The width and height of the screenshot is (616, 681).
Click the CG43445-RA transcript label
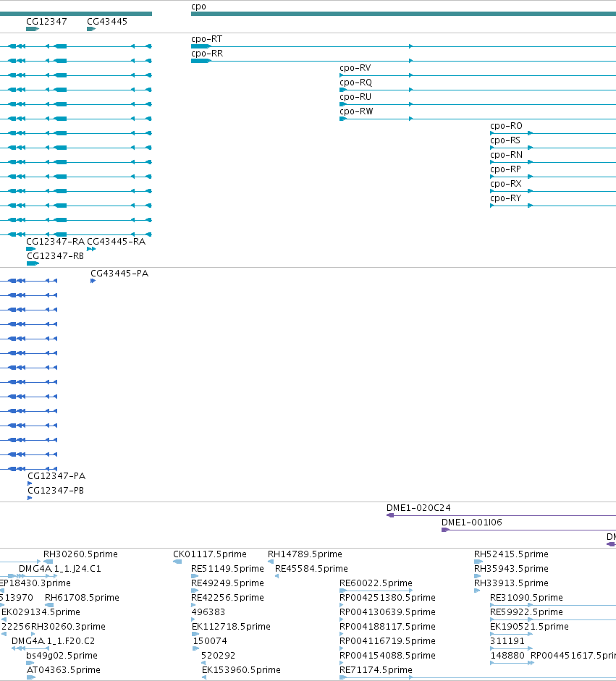pyautogui.click(x=117, y=242)
